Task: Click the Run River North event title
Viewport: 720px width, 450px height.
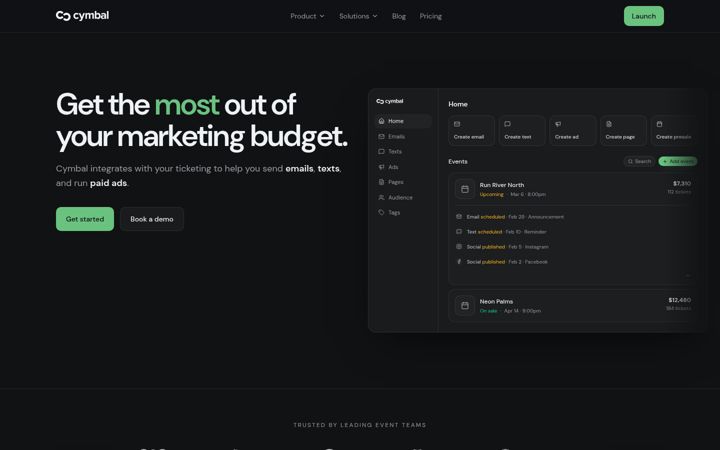Action: (501, 185)
